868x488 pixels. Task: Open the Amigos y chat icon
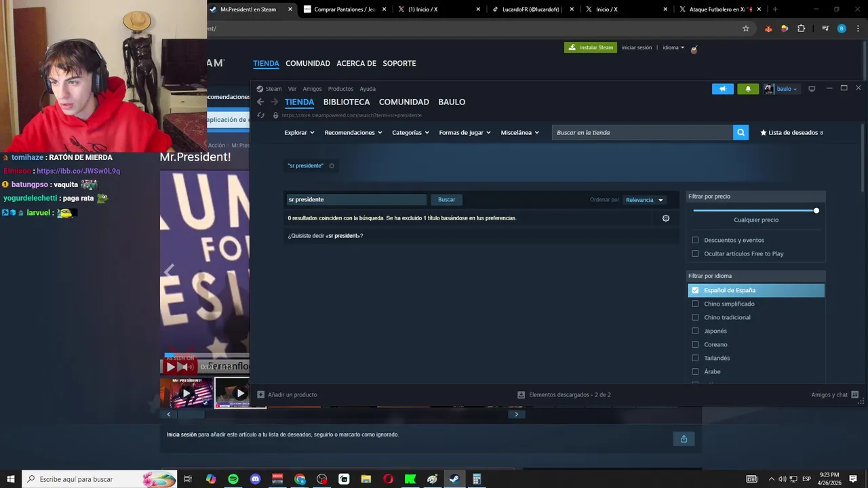[x=854, y=394]
